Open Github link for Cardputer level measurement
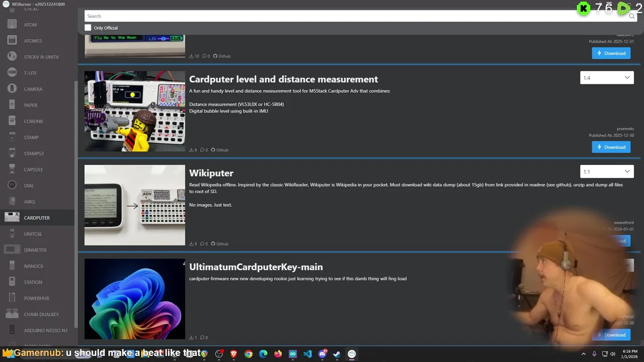 point(220,150)
